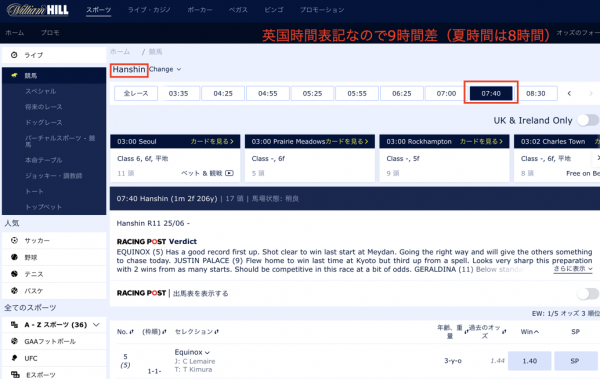Click the next race times arrow
The width and height of the screenshot is (600, 379).
pos(591,93)
